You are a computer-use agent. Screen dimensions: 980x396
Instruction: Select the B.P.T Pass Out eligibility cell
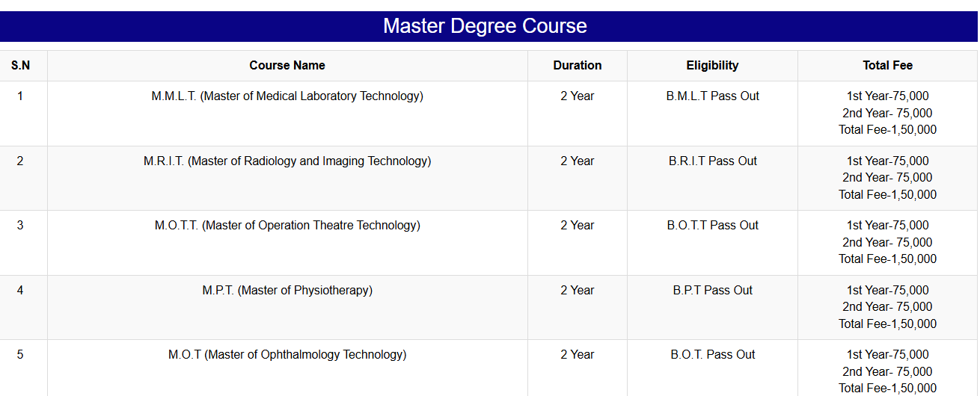pyautogui.click(x=713, y=291)
